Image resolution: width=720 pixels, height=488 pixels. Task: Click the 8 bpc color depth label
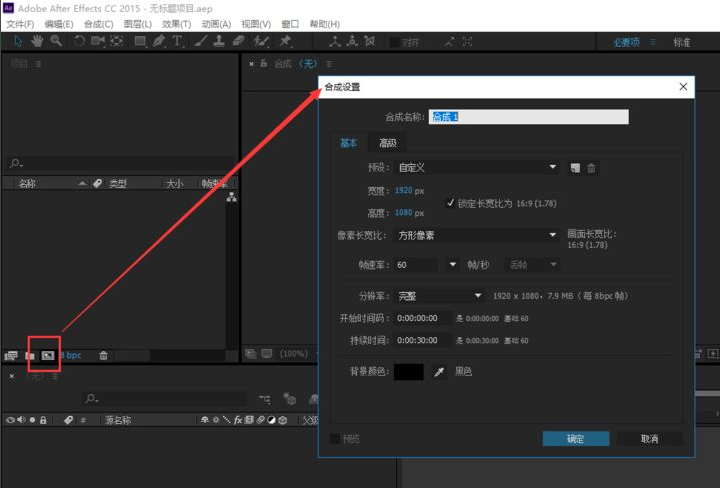coord(71,355)
